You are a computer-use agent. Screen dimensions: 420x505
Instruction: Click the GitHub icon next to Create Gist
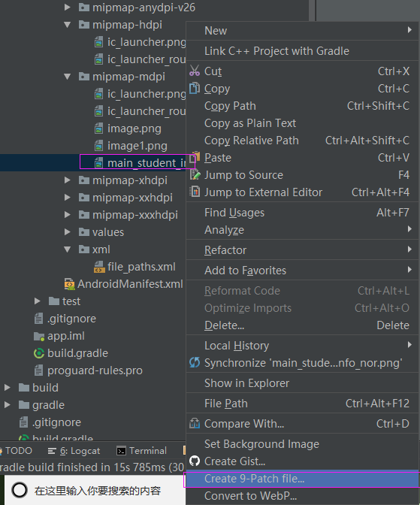pyautogui.click(x=195, y=461)
